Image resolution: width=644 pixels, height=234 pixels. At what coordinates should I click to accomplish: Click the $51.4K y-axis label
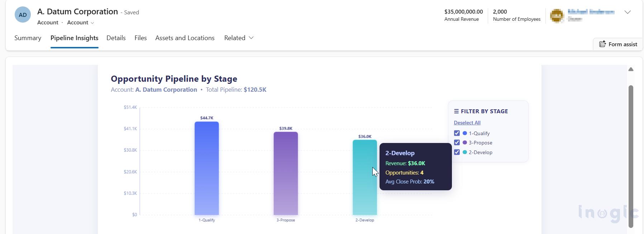(x=130, y=107)
